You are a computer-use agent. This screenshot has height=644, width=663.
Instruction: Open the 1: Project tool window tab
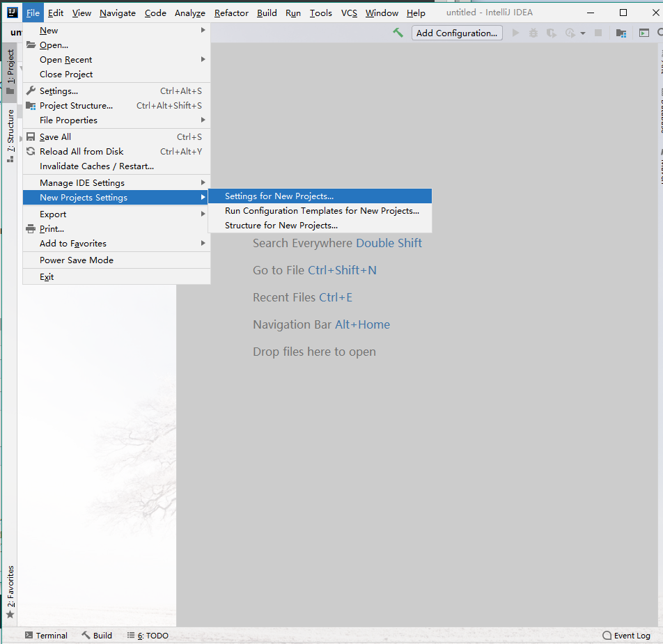(x=10, y=72)
